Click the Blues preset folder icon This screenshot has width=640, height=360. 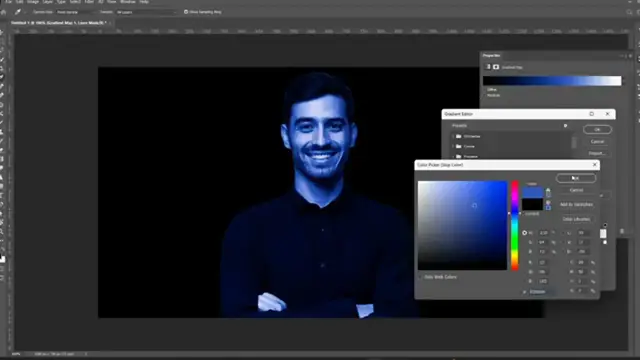point(459,146)
